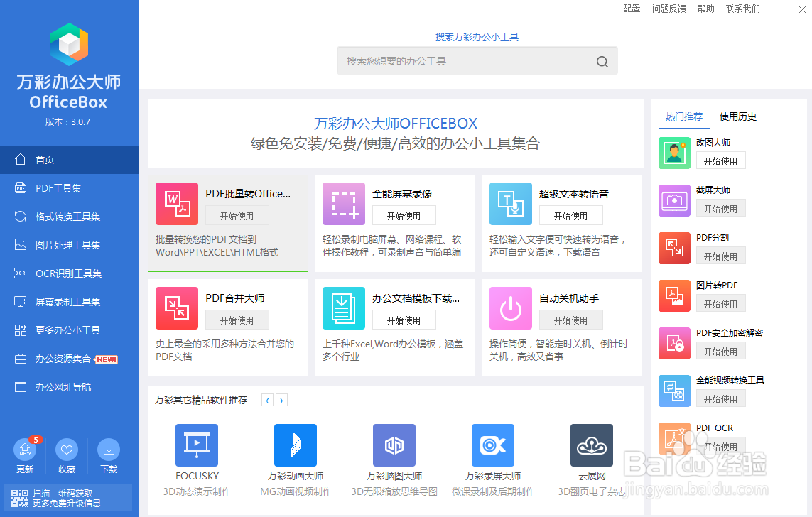This screenshot has width=812, height=517.
Task: Click the PDF OCR icon
Action: click(674, 439)
